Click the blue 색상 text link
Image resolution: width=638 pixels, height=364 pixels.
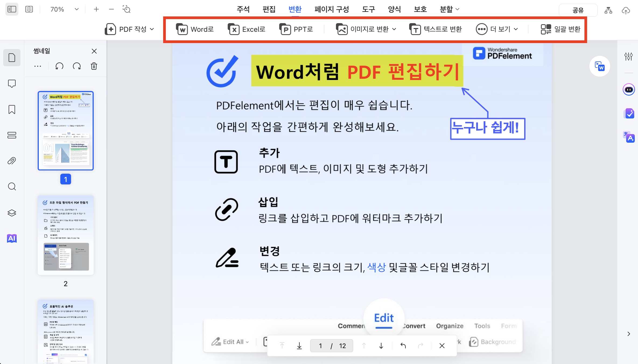pyautogui.click(x=377, y=267)
